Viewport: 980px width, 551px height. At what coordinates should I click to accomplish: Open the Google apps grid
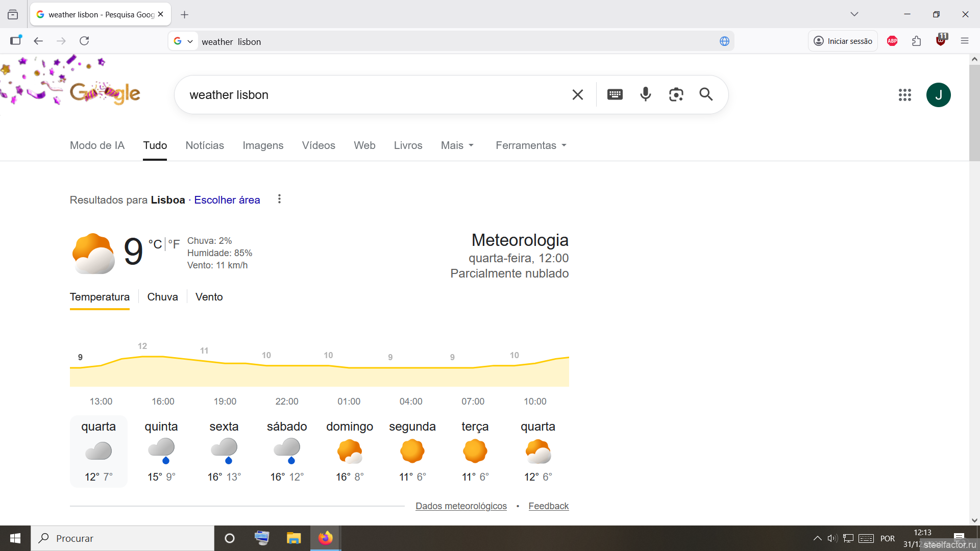tap(904, 95)
